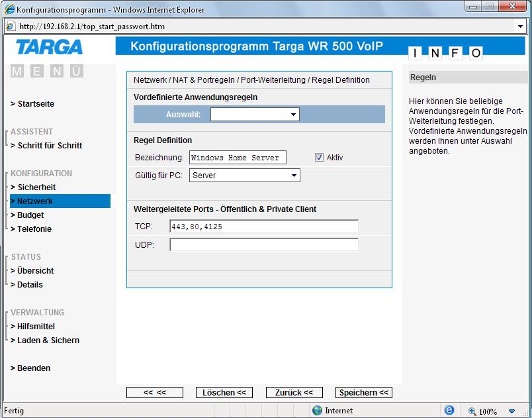Click the Internet zone globe icon
Image resolution: width=532 pixels, height=418 pixels.
(x=317, y=411)
